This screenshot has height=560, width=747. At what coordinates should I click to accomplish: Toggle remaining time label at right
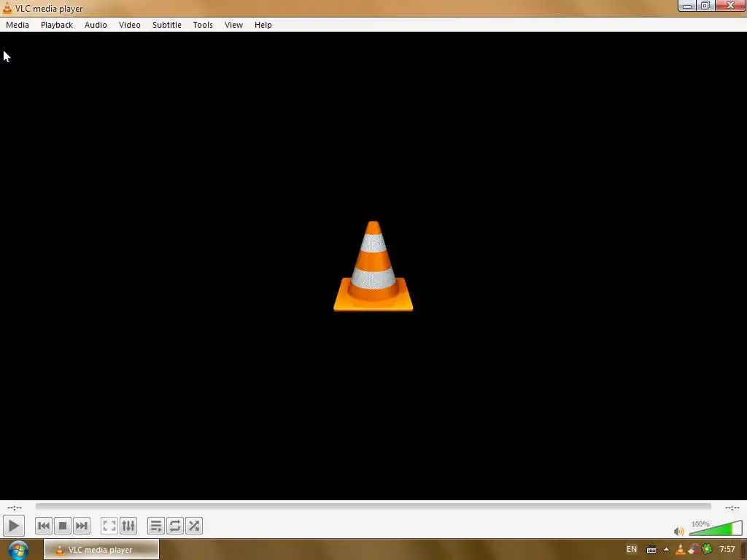(732, 507)
